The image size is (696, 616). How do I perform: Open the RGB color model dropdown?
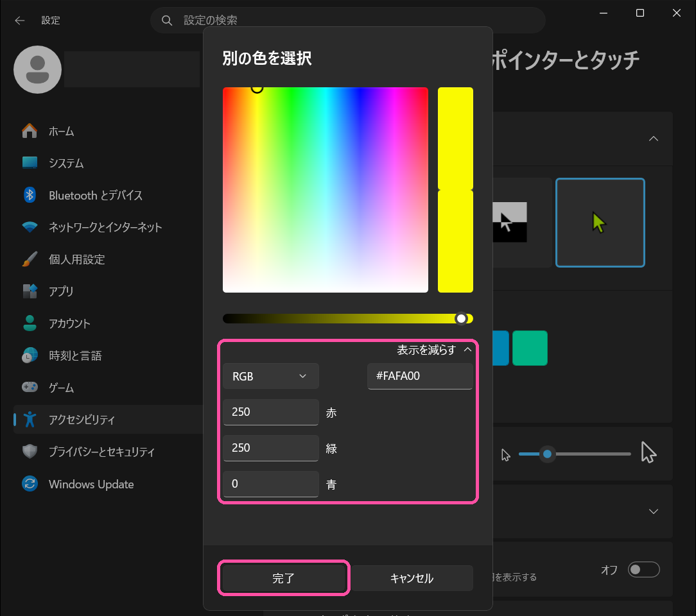coord(271,376)
